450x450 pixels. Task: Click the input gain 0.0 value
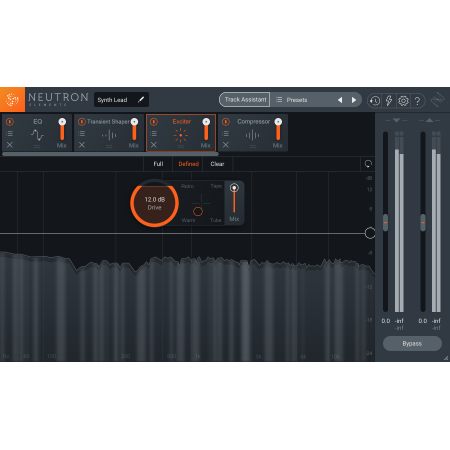pyautogui.click(x=386, y=321)
